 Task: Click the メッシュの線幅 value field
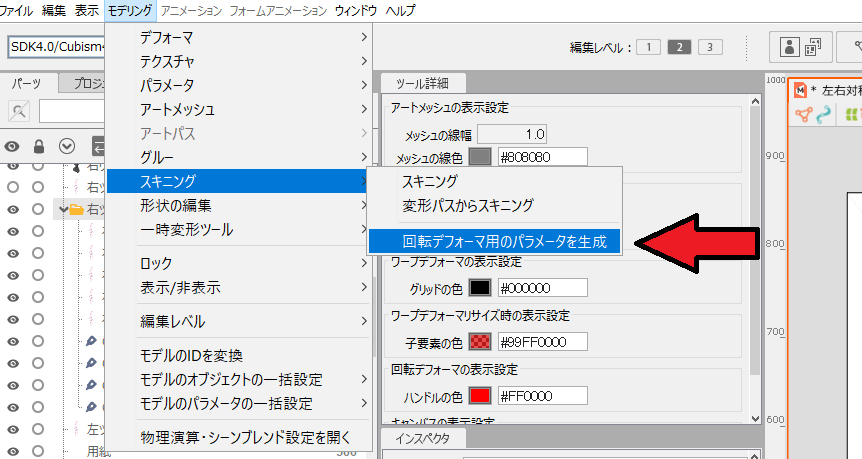pos(512,134)
